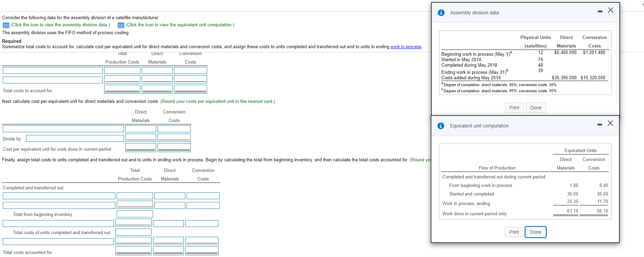Click '11.70' work in process ending value

point(603,202)
